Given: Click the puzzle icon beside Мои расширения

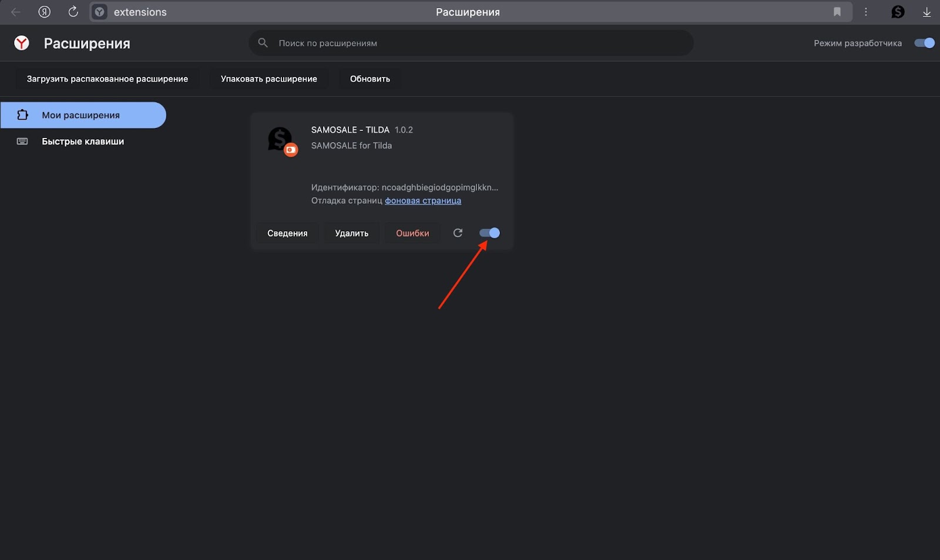Looking at the screenshot, I should pos(22,115).
